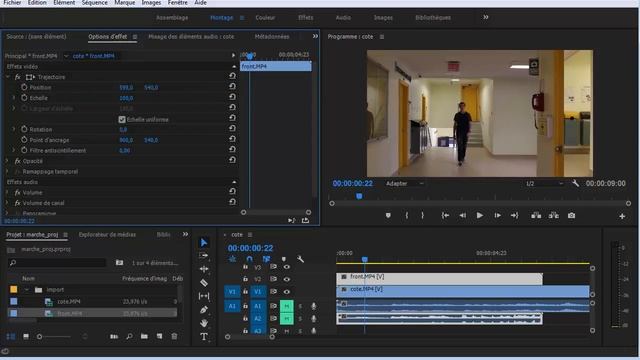Click Export Frame camera icon
This screenshot has width=640, height=360.
pos(571,216)
